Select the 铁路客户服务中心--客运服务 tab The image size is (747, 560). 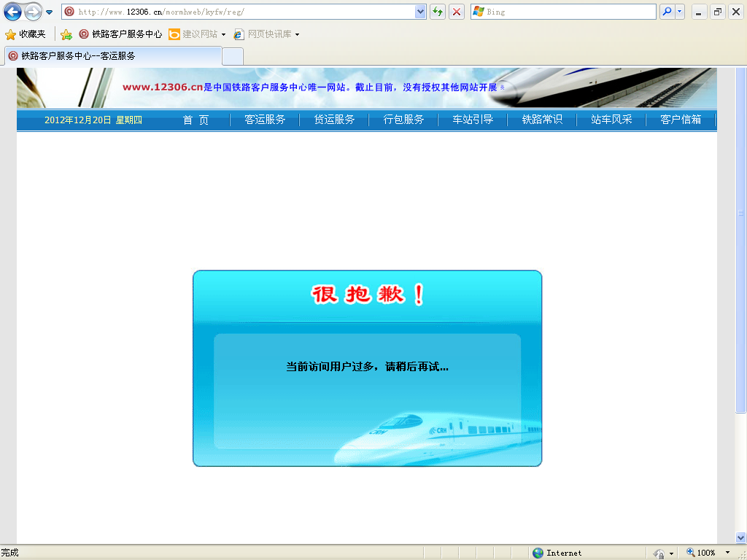pyautogui.click(x=113, y=56)
